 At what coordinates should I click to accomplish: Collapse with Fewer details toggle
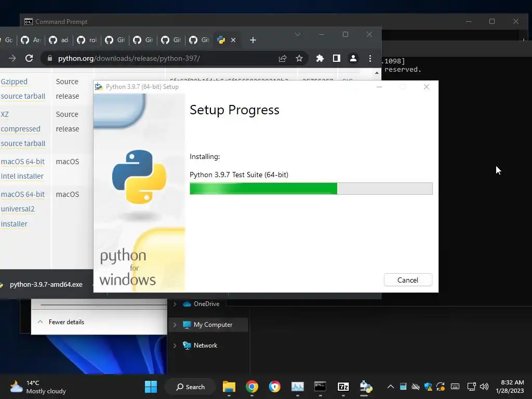click(x=61, y=322)
